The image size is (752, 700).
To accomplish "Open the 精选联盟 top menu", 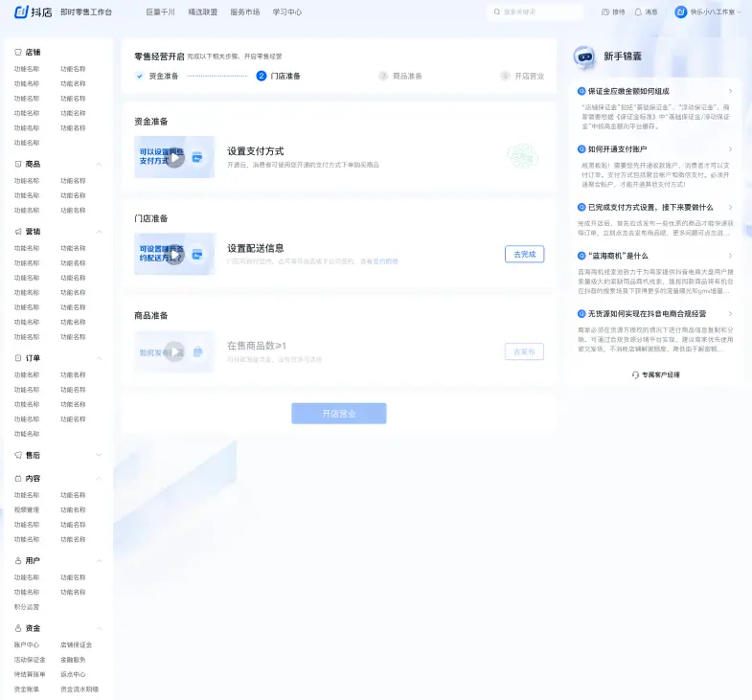I will [x=202, y=12].
